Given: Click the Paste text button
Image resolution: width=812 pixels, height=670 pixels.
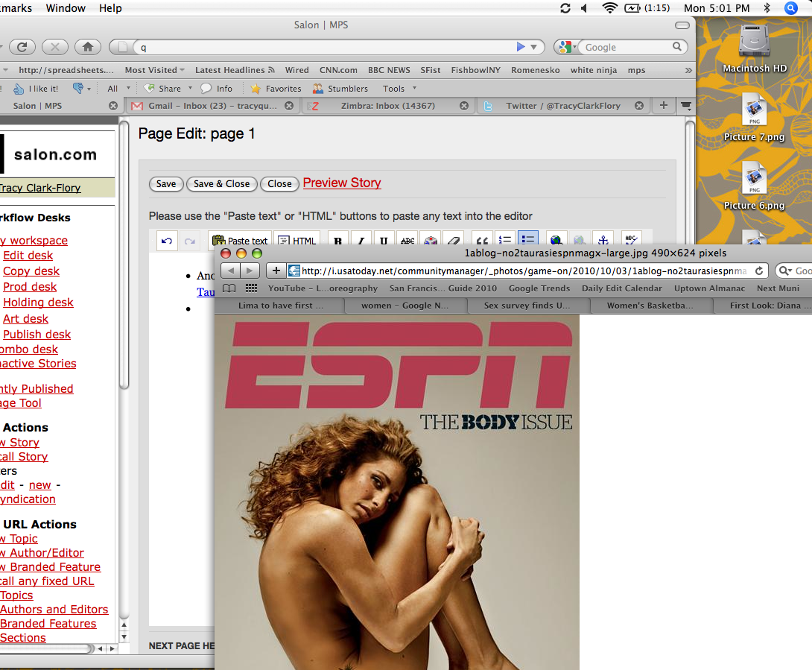Looking at the screenshot, I should (241, 241).
